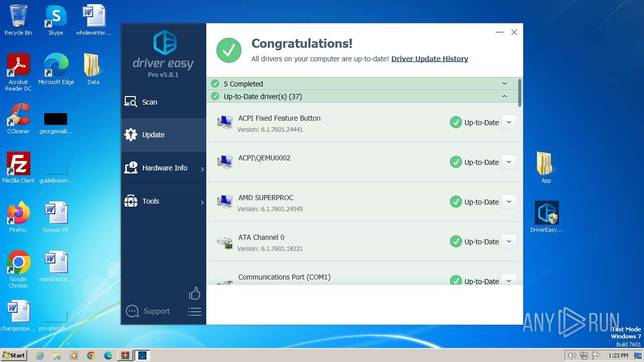Open Acrobat Reader DC shortcut
644x362 pixels.
pos(18,72)
